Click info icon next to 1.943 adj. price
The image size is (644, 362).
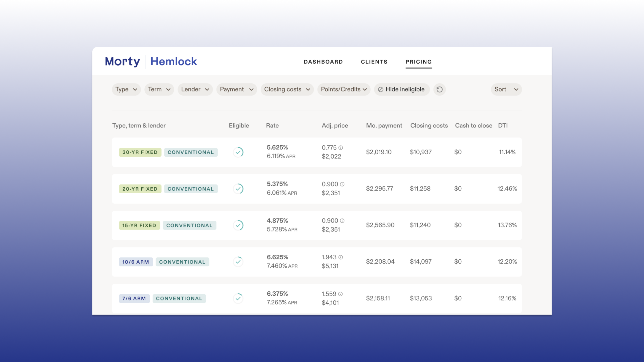pyautogui.click(x=341, y=257)
